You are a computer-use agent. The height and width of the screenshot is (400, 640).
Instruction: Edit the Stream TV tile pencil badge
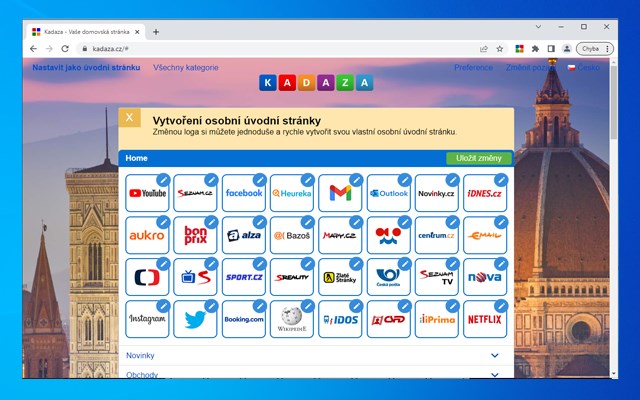(211, 264)
